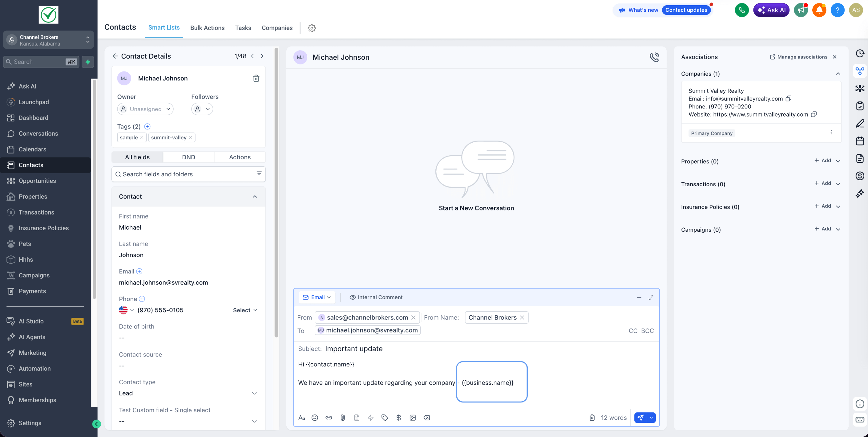868x437 pixels.
Task: Open the notifications bell icon
Action: point(819,10)
